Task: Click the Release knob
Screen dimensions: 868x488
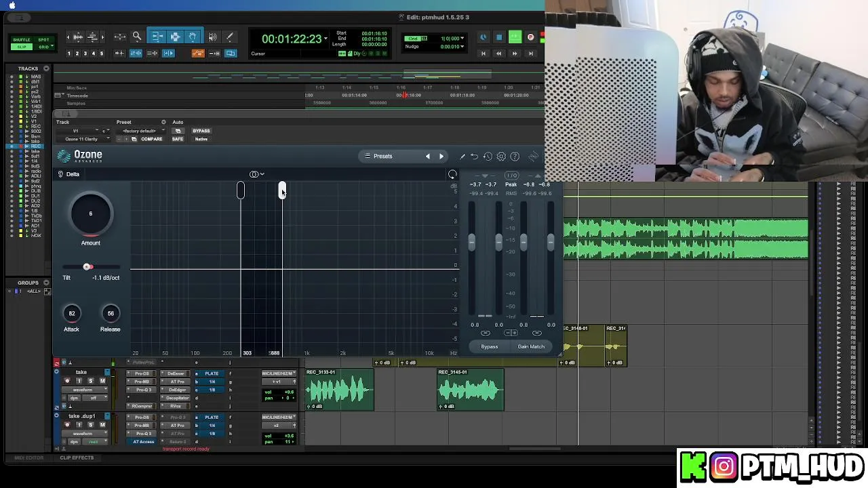Action: [111, 313]
